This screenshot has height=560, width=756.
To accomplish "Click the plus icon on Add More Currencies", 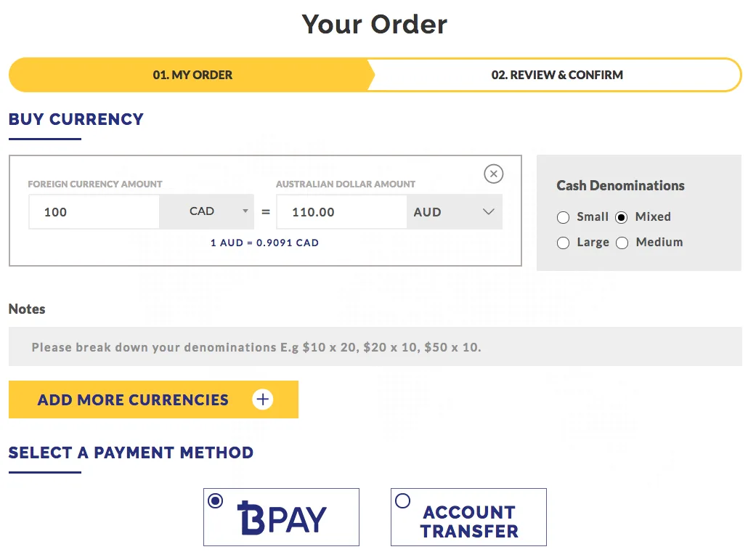I will pyautogui.click(x=262, y=399).
